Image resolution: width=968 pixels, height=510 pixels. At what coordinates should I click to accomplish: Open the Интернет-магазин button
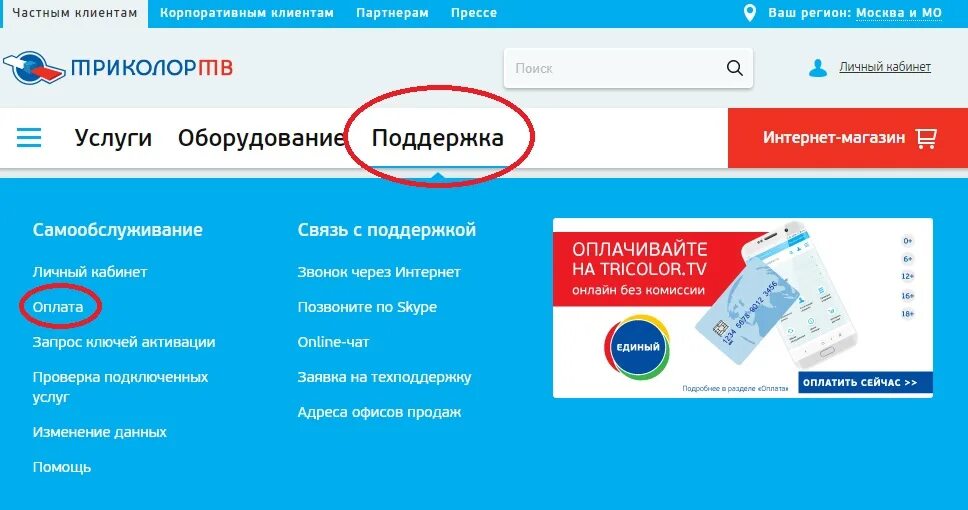848,138
